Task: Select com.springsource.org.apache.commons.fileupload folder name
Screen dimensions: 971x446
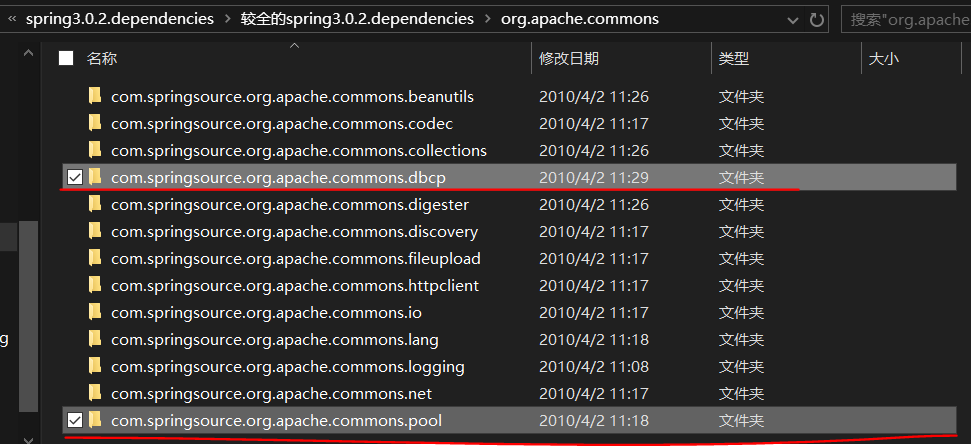Action: click(295, 258)
